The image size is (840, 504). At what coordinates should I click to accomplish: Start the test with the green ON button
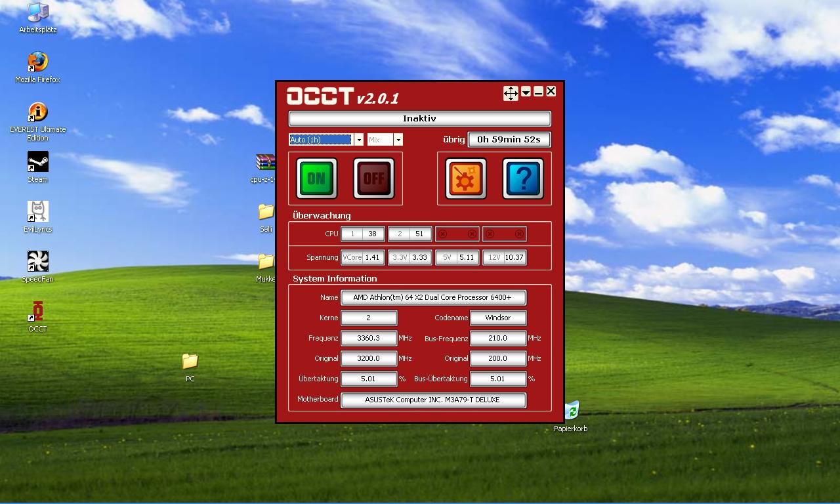coord(316,178)
